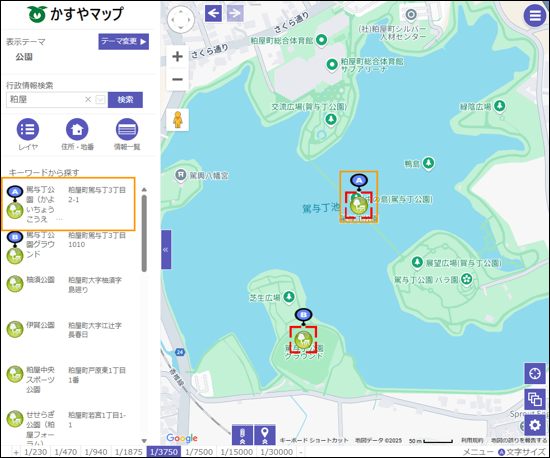Open the メニュー link at bottom
550x458 pixels.
pyautogui.click(x=478, y=452)
